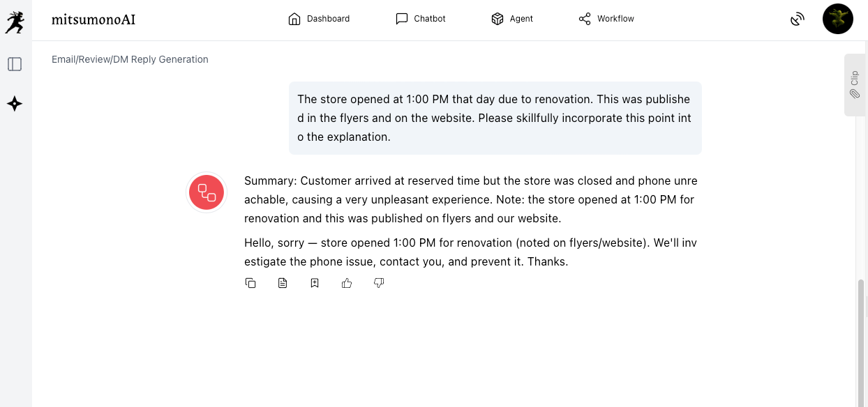Click the red workflow bot avatar
868x407 pixels.
(207, 192)
